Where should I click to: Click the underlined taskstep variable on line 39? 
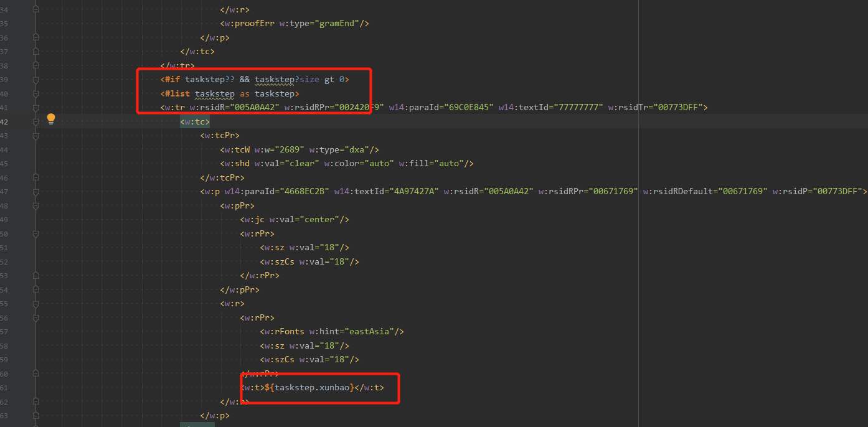[x=275, y=79]
